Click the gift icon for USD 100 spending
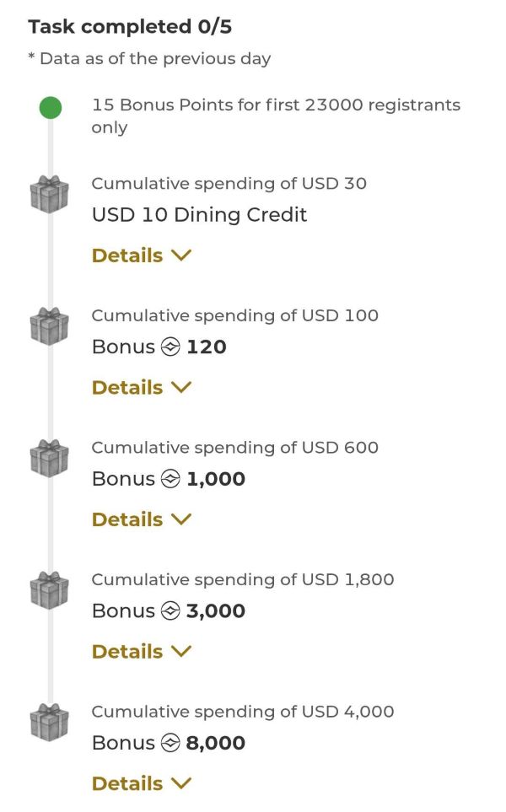The width and height of the screenshot is (506, 812). pyautogui.click(x=50, y=326)
